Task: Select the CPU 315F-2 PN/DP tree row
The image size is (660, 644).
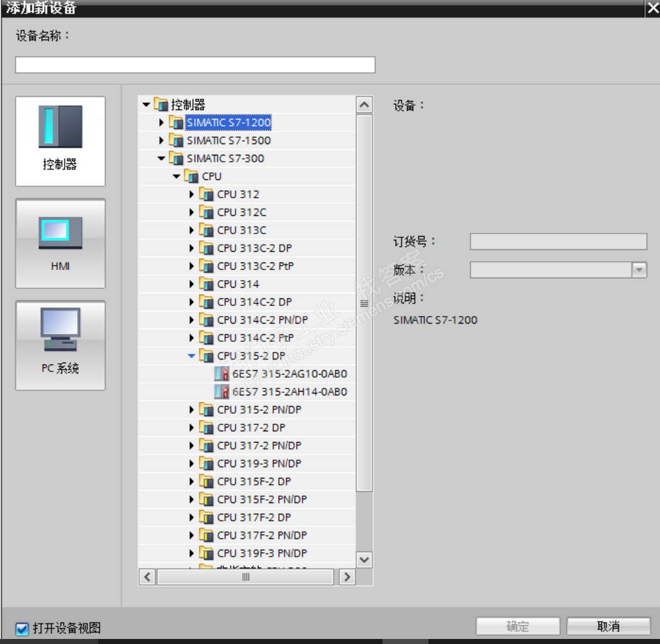Action: point(247,500)
